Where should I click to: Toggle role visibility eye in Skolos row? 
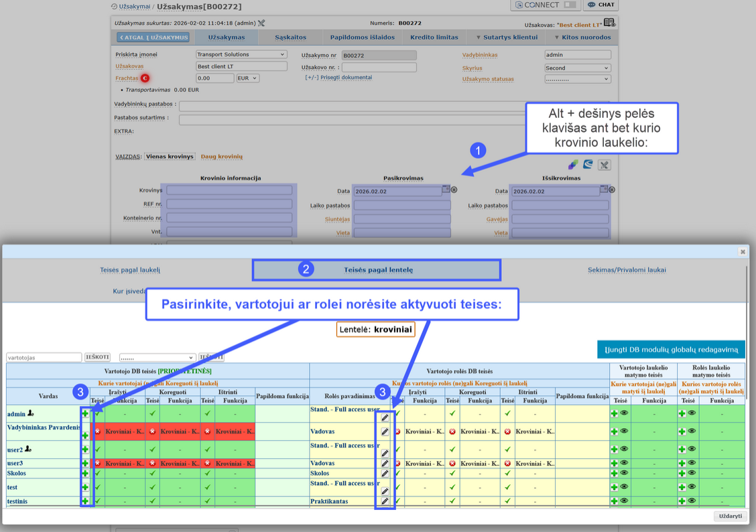click(692, 473)
